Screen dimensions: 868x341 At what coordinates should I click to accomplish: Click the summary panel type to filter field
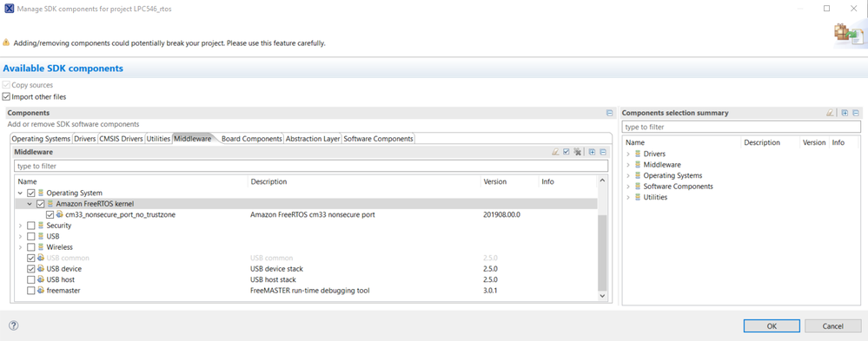click(x=741, y=127)
